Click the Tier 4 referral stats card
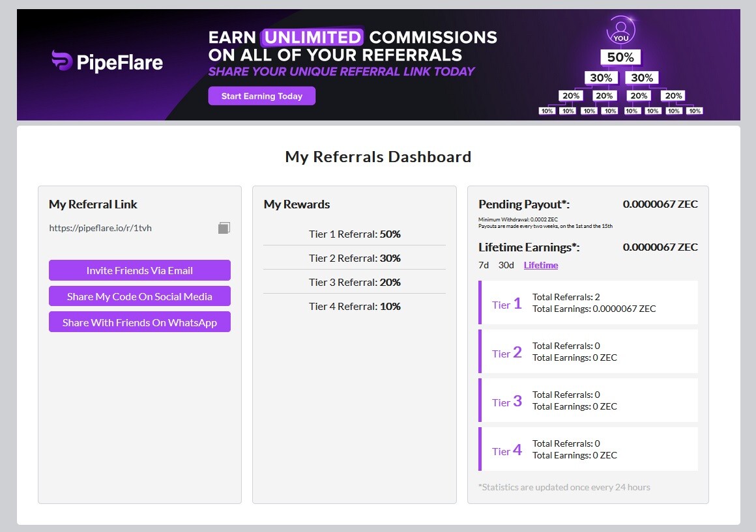756x532 pixels. 589,449
